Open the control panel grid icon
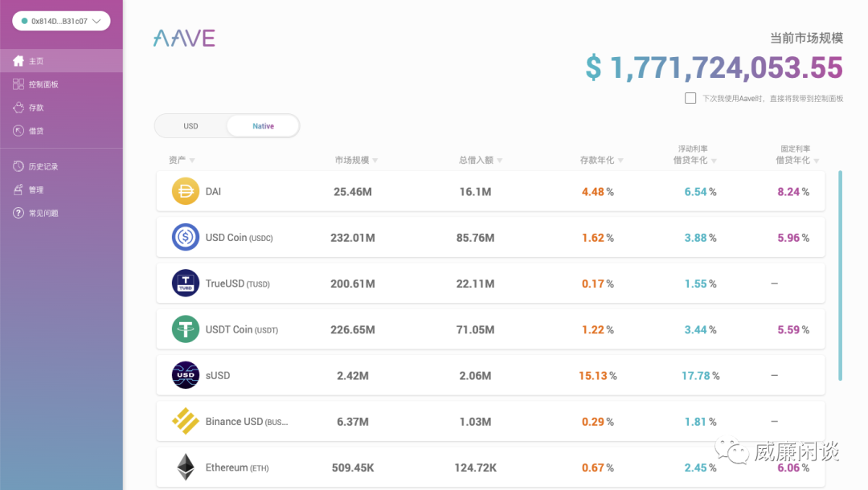 click(x=18, y=84)
